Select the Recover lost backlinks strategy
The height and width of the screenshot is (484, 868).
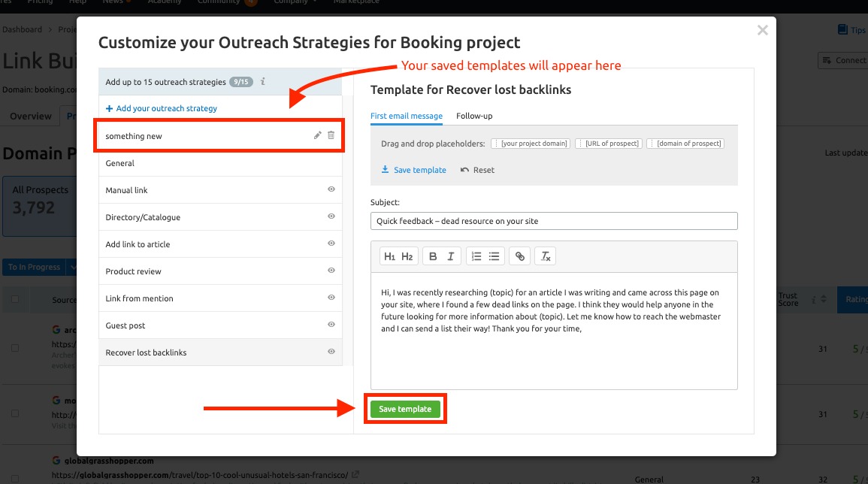click(x=220, y=352)
